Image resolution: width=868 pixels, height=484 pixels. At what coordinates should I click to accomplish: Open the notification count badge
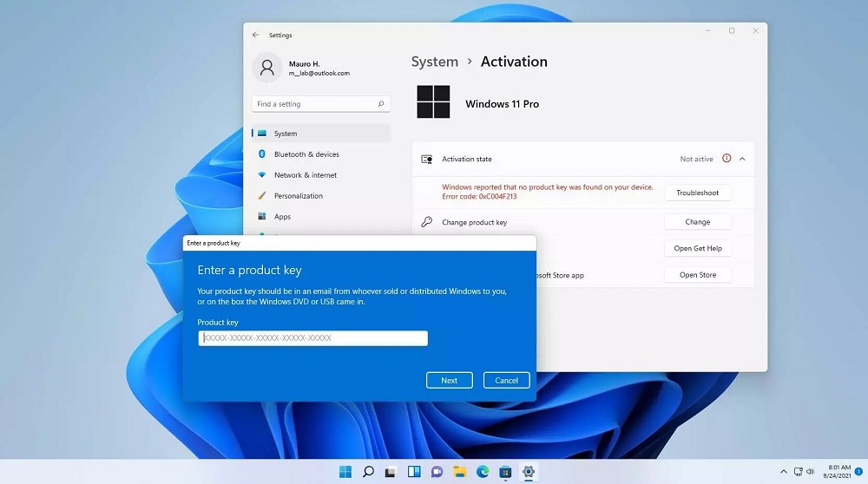858,472
